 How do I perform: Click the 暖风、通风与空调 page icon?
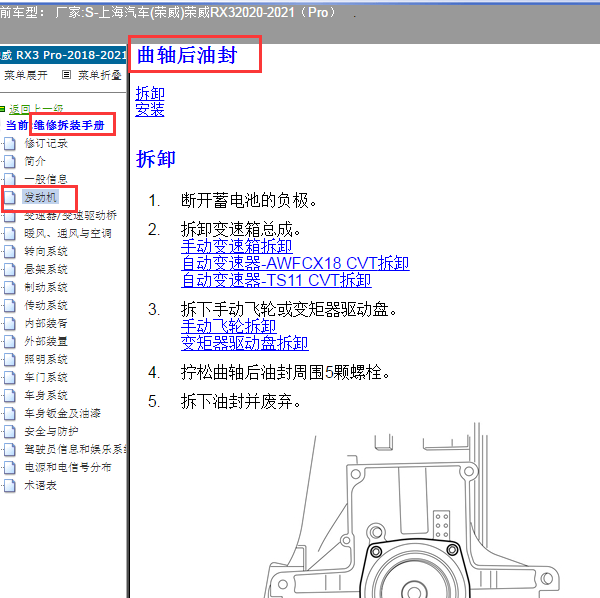(10, 234)
